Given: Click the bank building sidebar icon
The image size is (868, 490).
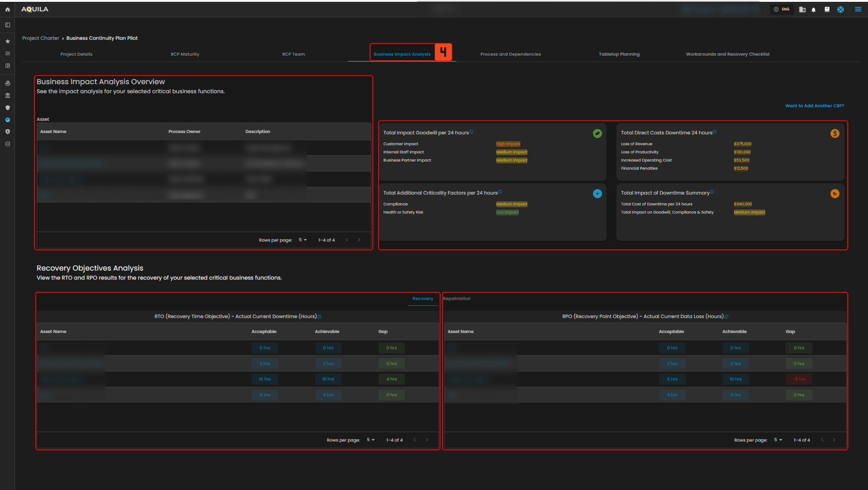Looking at the screenshot, I should [7, 95].
